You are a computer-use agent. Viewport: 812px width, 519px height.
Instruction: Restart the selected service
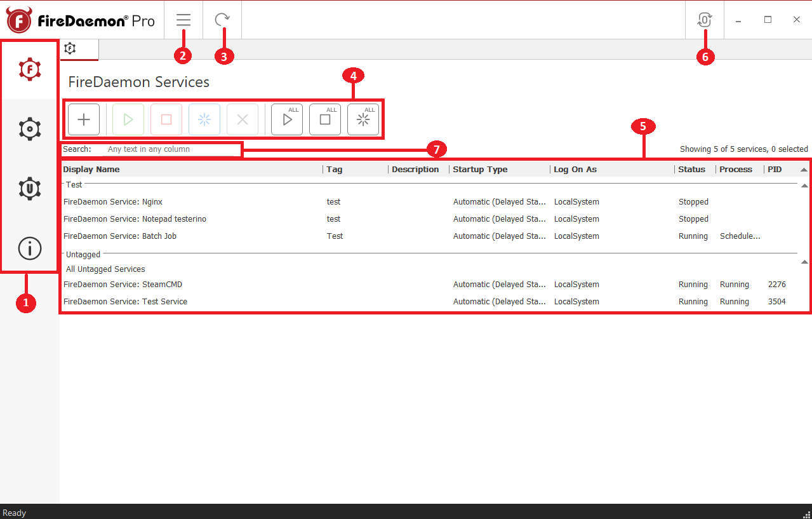[x=204, y=119]
